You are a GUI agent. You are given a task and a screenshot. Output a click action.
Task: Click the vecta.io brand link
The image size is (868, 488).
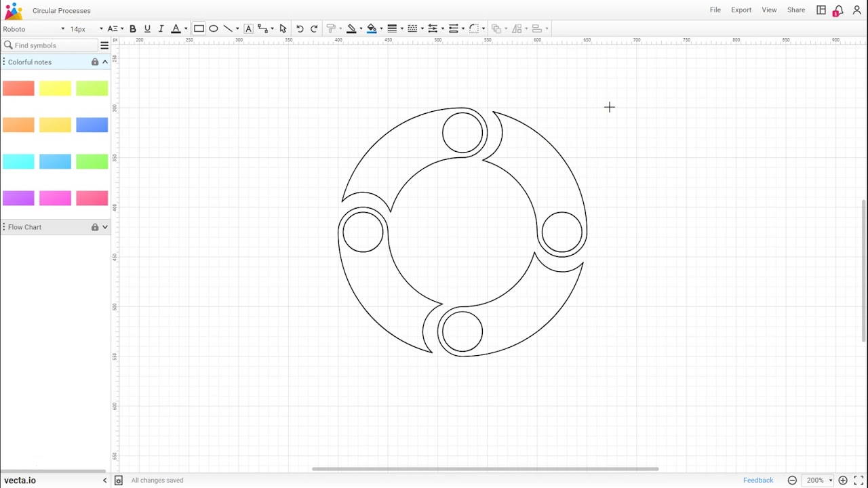pyautogui.click(x=20, y=480)
